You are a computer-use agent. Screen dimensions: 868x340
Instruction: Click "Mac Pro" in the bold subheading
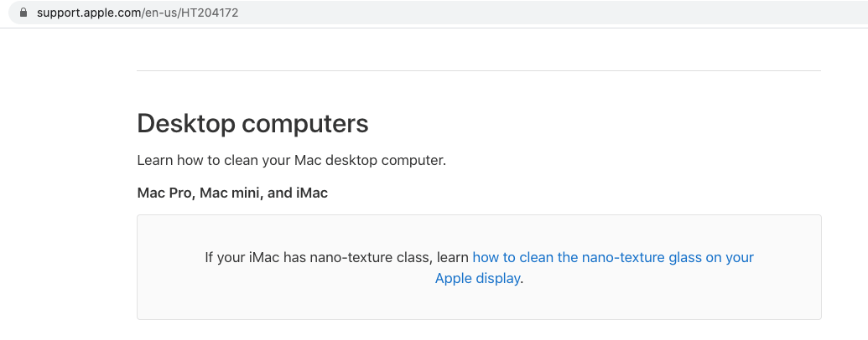click(165, 193)
